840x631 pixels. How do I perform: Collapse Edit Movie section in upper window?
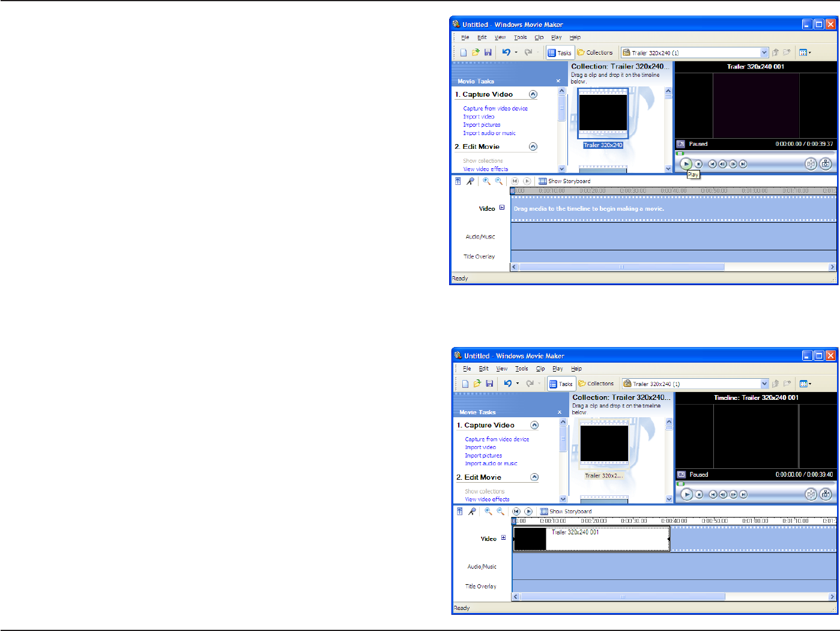(x=533, y=146)
